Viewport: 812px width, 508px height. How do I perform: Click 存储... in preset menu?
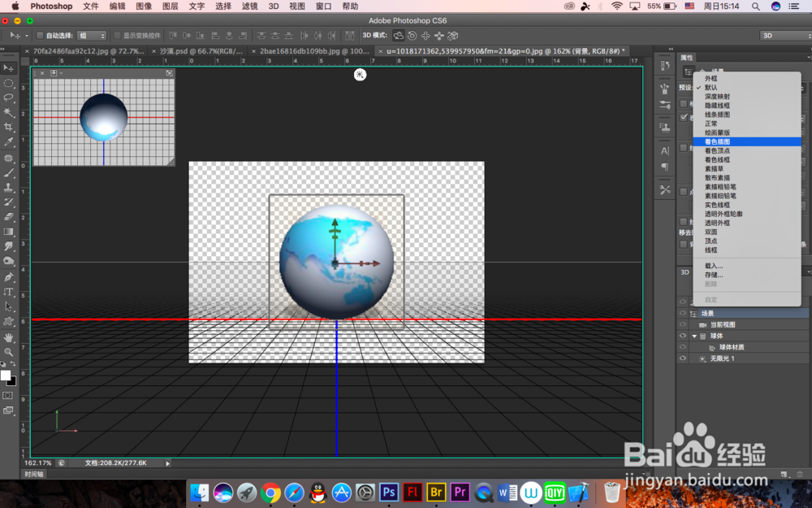coord(747,275)
